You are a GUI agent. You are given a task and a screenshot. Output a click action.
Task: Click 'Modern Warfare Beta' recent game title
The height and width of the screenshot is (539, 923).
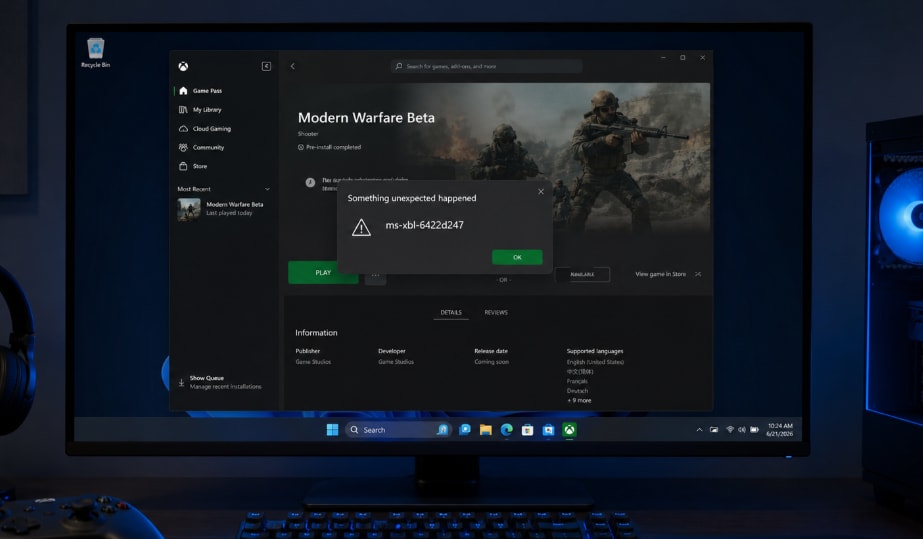click(x=235, y=204)
